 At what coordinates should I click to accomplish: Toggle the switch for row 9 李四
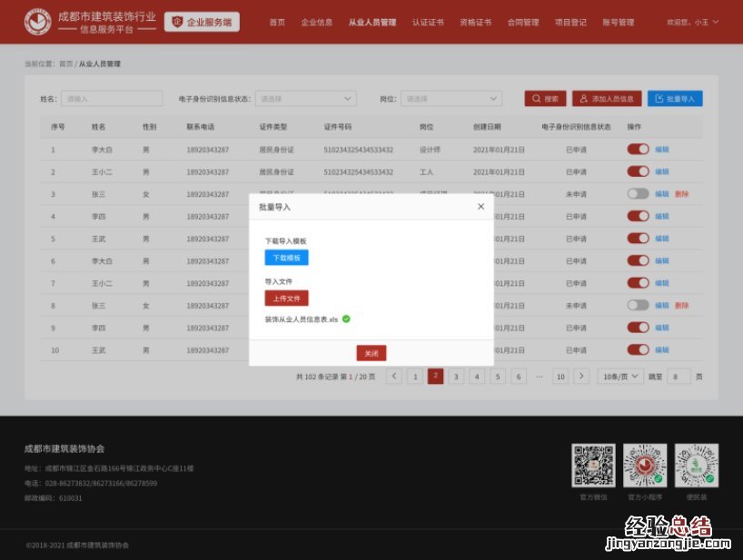coord(638,328)
